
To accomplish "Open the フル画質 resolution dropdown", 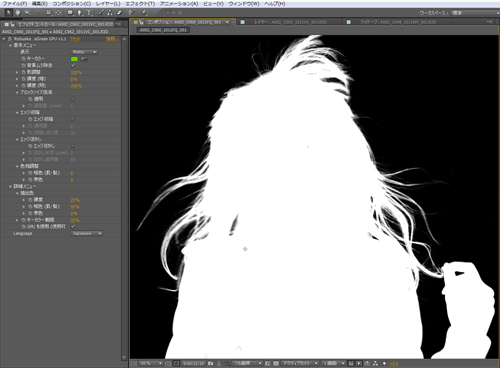I will coord(248,363).
